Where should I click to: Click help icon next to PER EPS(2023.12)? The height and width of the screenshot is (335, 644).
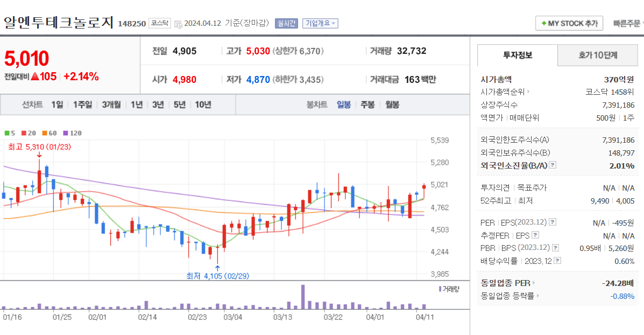(x=553, y=222)
